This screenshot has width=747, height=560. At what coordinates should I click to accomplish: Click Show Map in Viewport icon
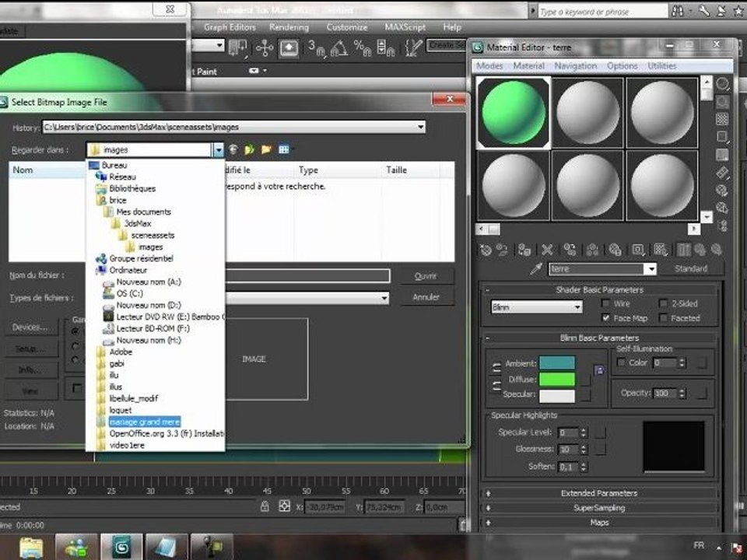661,250
